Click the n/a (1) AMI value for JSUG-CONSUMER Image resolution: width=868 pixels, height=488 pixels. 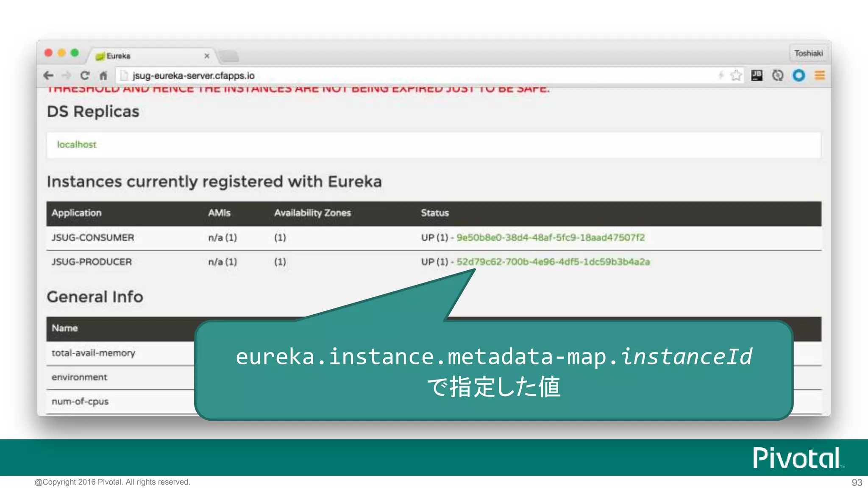223,237
